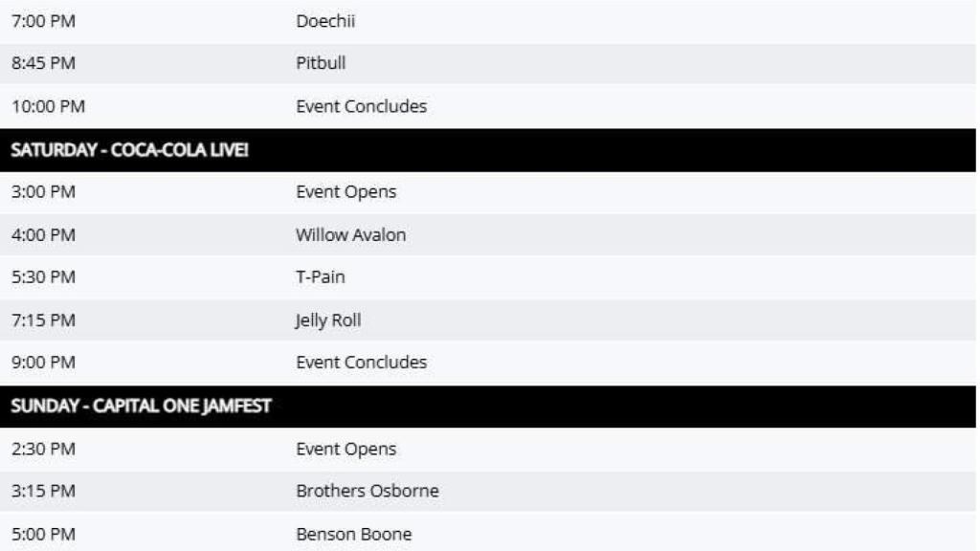Click the Saturday - Coca-Cola Live header

click(129, 150)
